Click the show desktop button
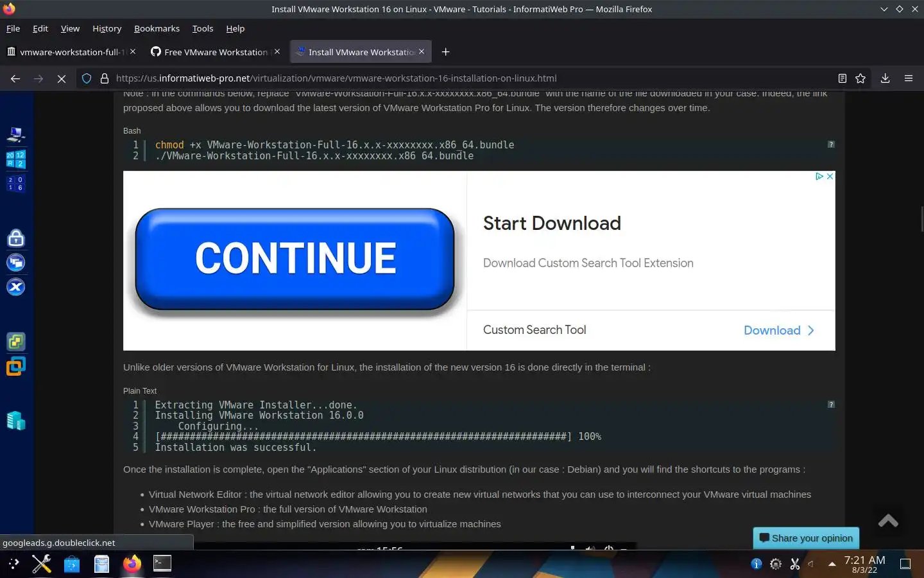Viewport: 924px width, 578px height. pyautogui.click(x=905, y=564)
